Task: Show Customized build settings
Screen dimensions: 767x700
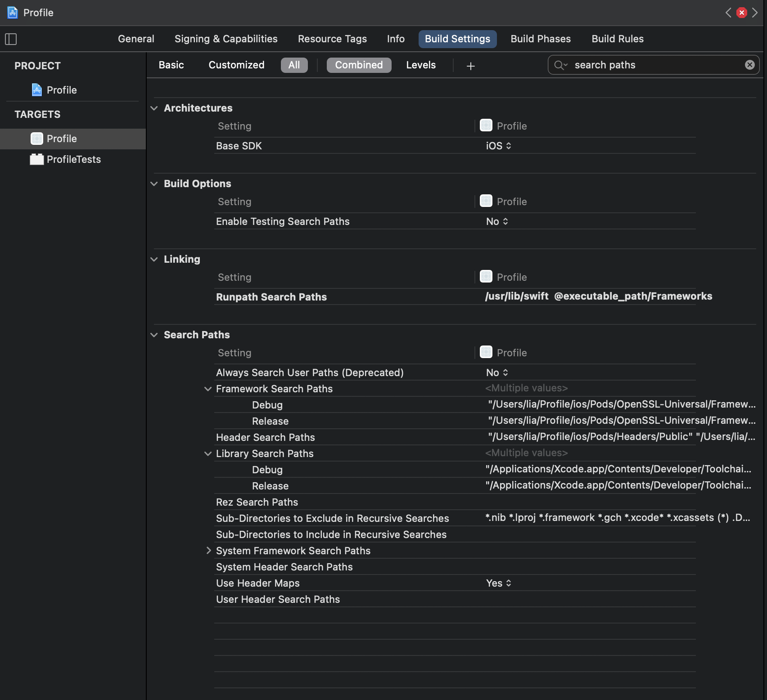Action: (x=236, y=65)
